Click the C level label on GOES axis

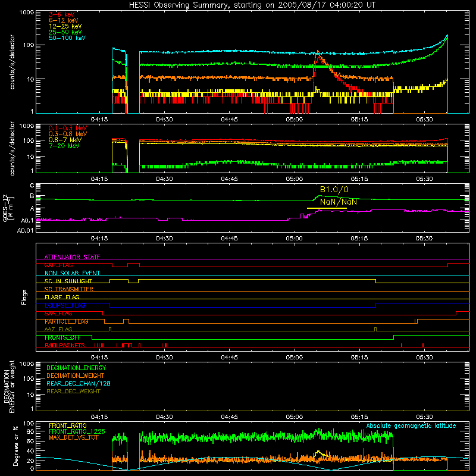coord(32,185)
